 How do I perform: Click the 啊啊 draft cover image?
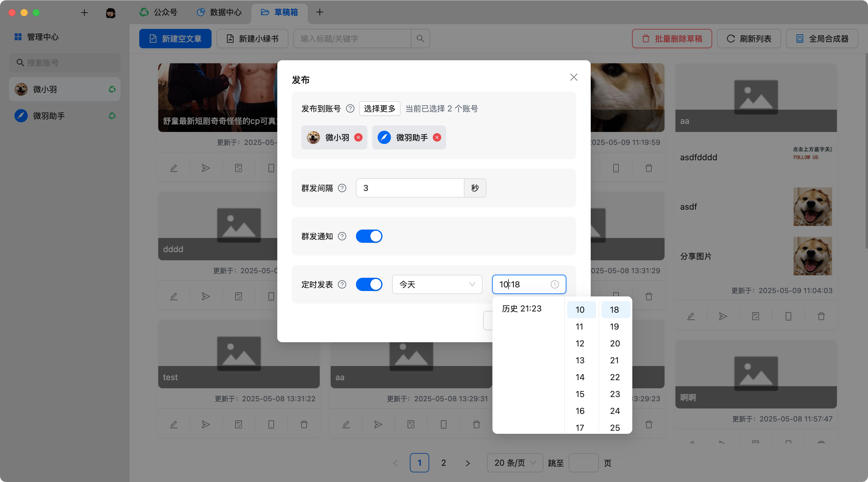point(756,374)
